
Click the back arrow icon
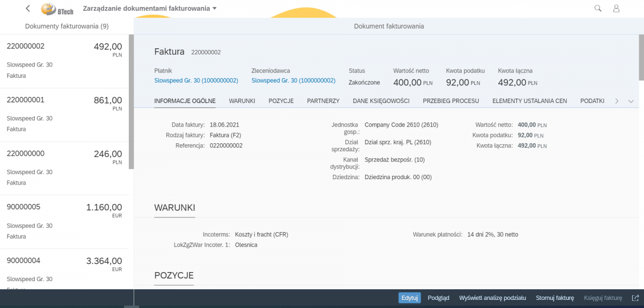28,9
